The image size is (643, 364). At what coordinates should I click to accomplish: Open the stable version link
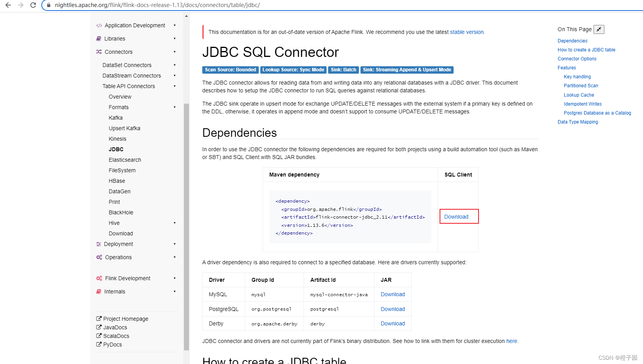tap(466, 32)
